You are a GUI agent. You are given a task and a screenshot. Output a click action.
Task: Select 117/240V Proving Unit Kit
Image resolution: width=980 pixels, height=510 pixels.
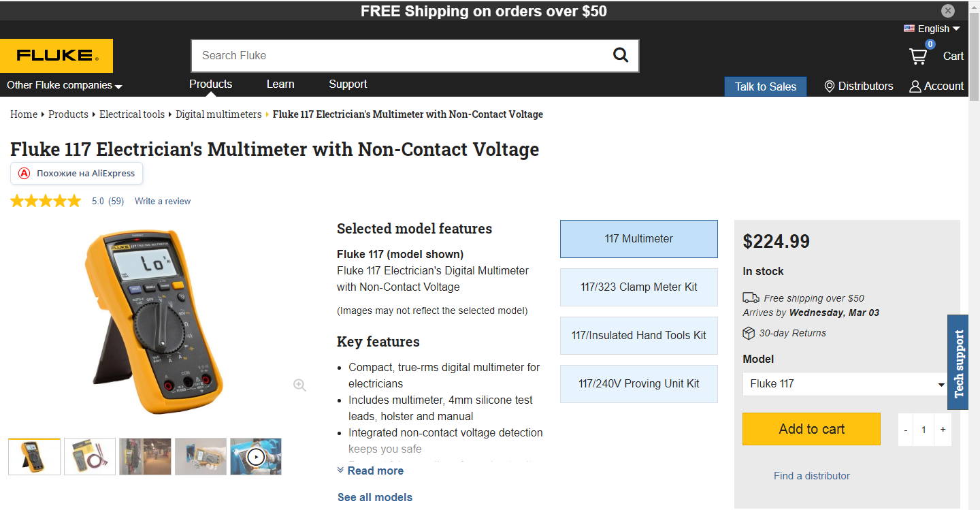click(639, 384)
